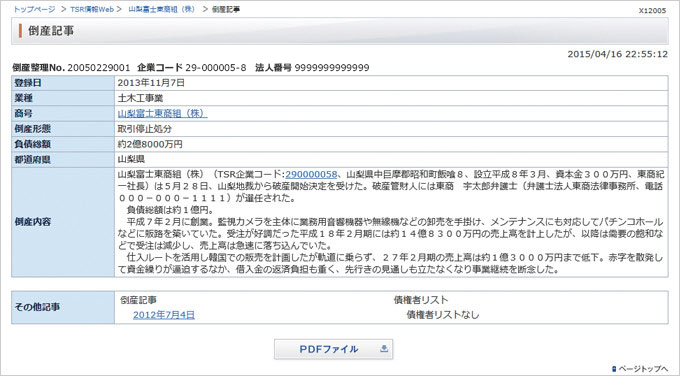The image size is (680, 376).
Task: Click the 債権者リスト column label
Action: click(421, 300)
